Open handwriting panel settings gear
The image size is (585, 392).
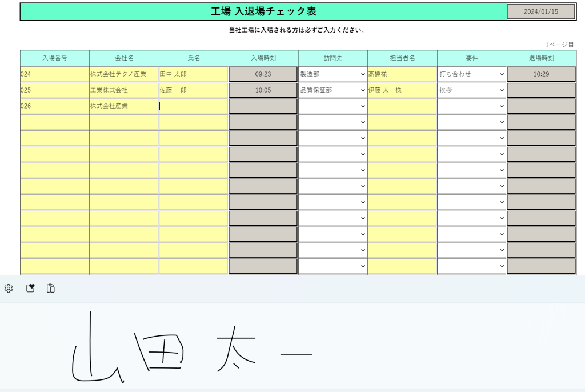click(x=9, y=289)
